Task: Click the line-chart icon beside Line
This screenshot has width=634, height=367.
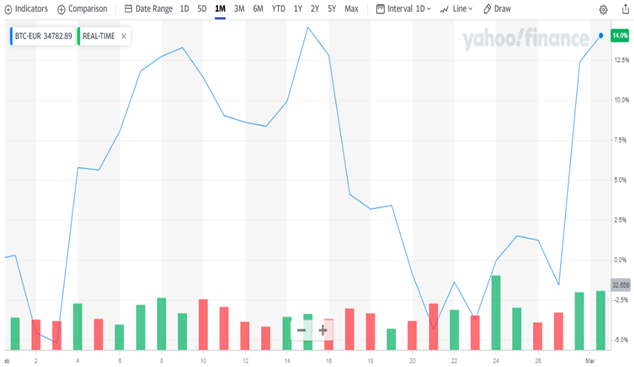Action: tap(444, 9)
